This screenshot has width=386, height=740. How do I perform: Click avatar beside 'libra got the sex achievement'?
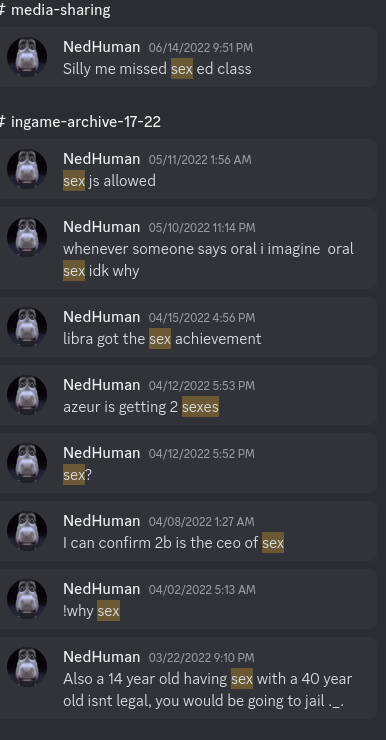[27, 327]
